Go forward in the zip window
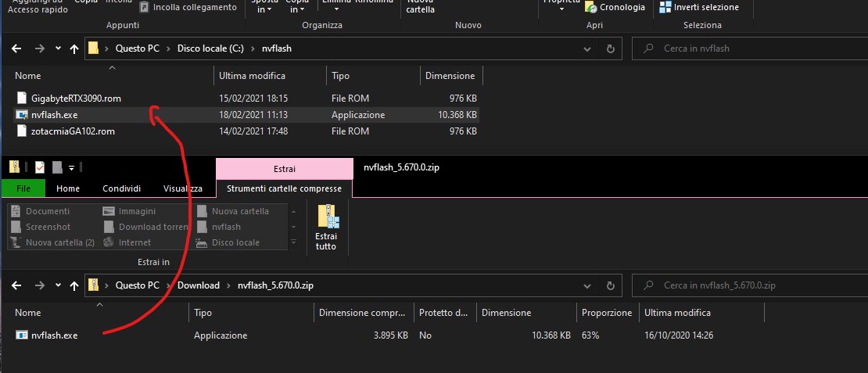 [x=39, y=286]
